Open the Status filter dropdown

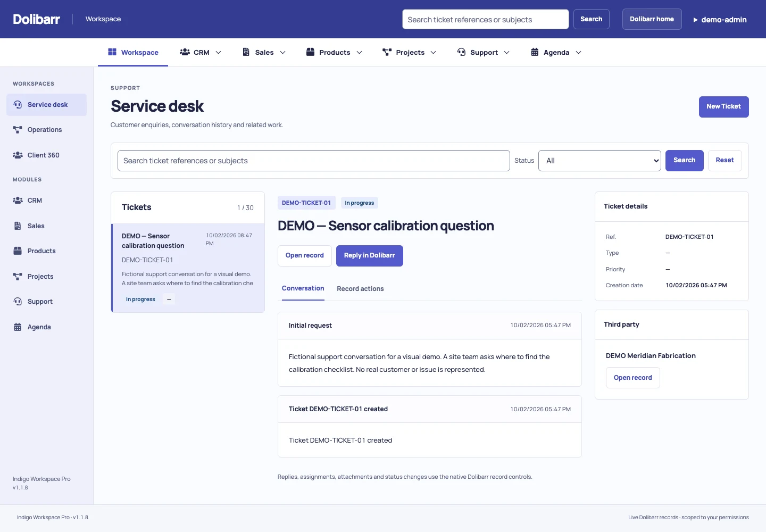pyautogui.click(x=600, y=161)
